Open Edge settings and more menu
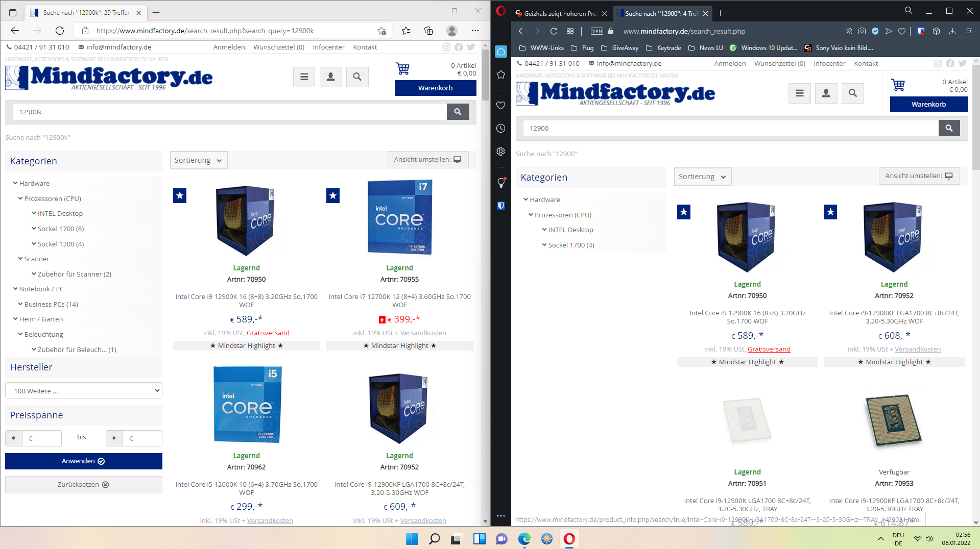The height and width of the screenshot is (549, 980). click(475, 31)
